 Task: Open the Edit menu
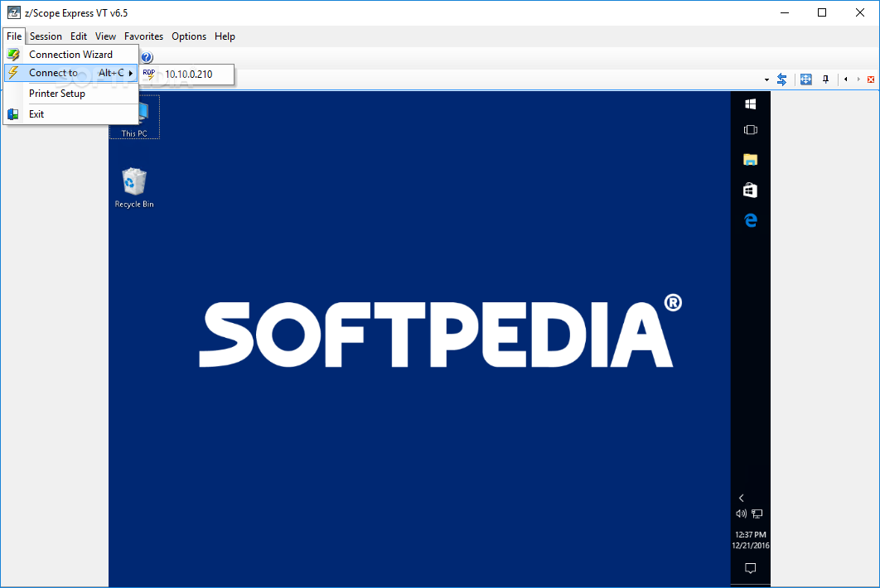click(x=79, y=36)
